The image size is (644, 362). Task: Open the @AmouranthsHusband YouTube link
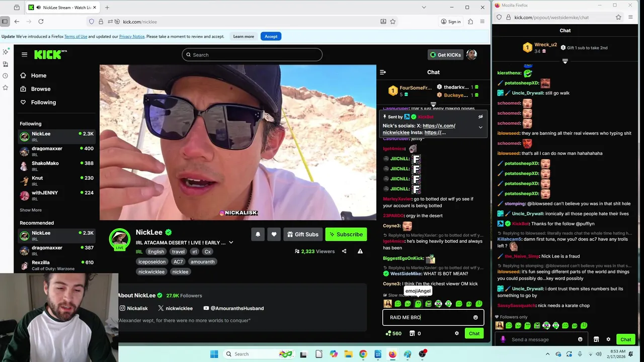pos(233,308)
